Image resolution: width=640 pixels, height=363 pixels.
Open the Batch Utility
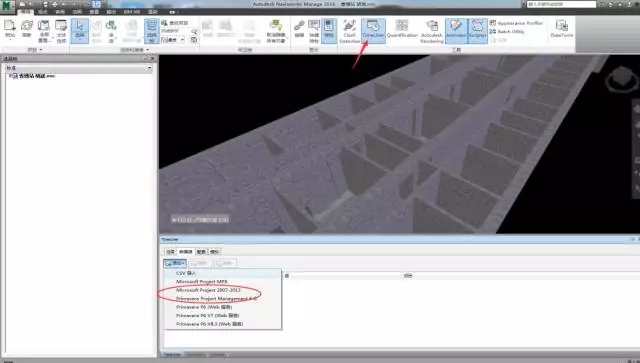pyautogui.click(x=507, y=31)
